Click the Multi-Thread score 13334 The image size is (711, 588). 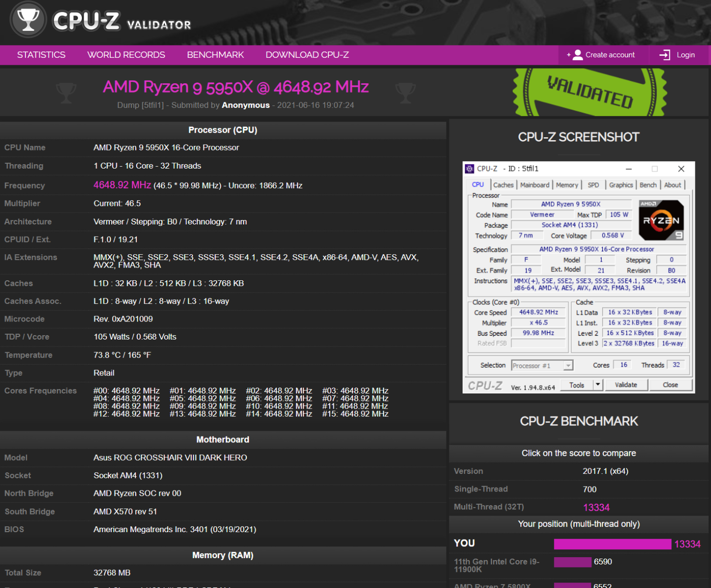pos(596,508)
